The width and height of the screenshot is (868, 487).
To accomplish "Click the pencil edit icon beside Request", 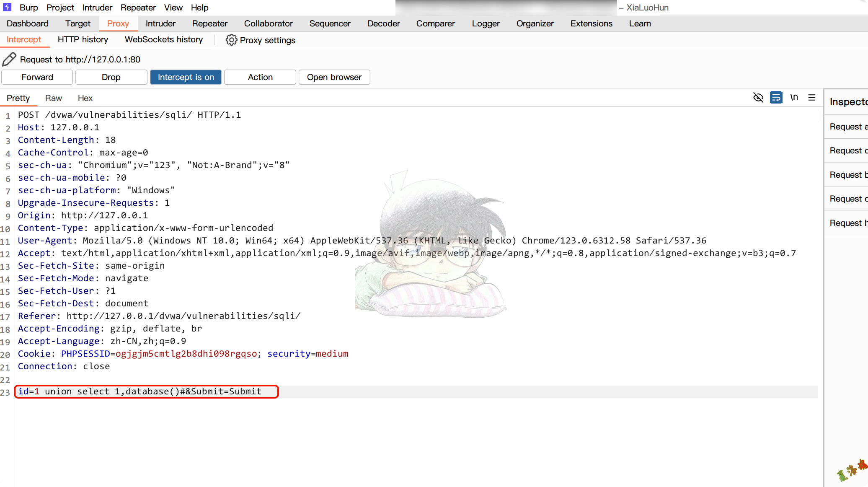I will click(9, 60).
